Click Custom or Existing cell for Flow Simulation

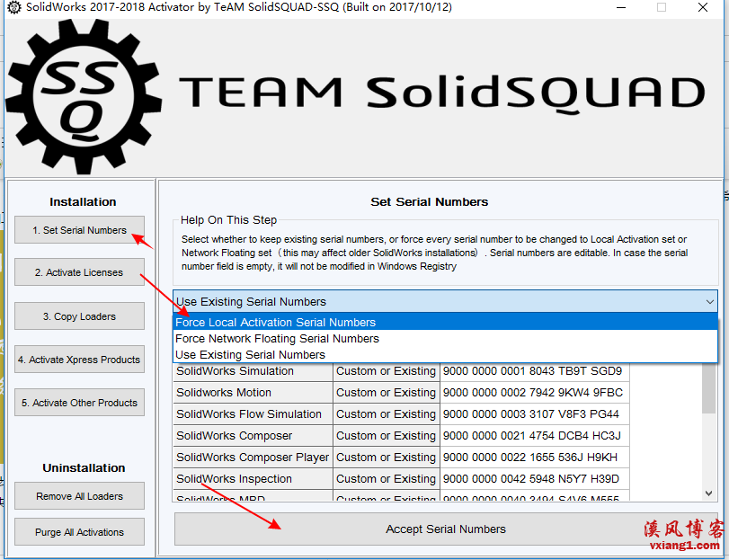click(386, 413)
